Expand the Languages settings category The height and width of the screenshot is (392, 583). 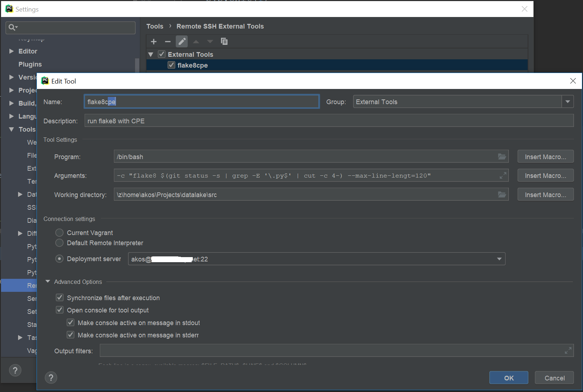pyautogui.click(x=11, y=116)
